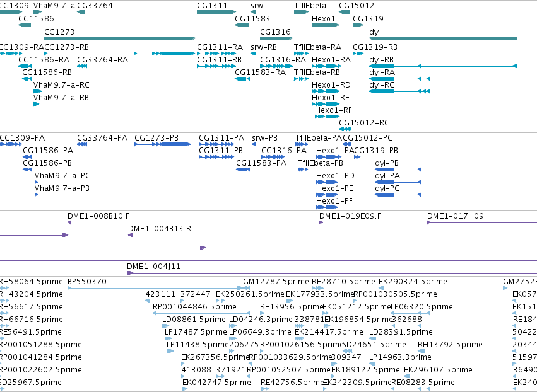Click transcript VhaM9.7-a-RB
Image resolution: width=537 pixels, height=392 pixels.
(x=37, y=104)
